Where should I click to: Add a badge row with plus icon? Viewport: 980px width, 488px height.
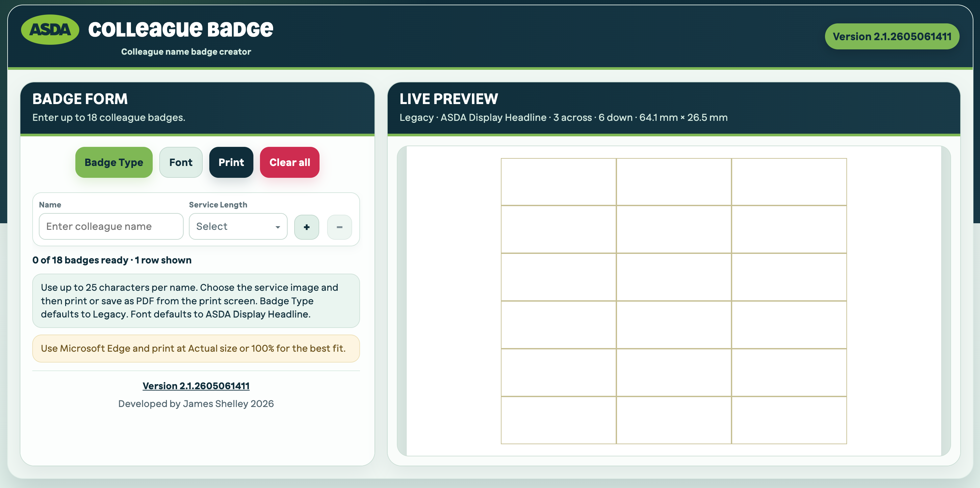coord(306,227)
